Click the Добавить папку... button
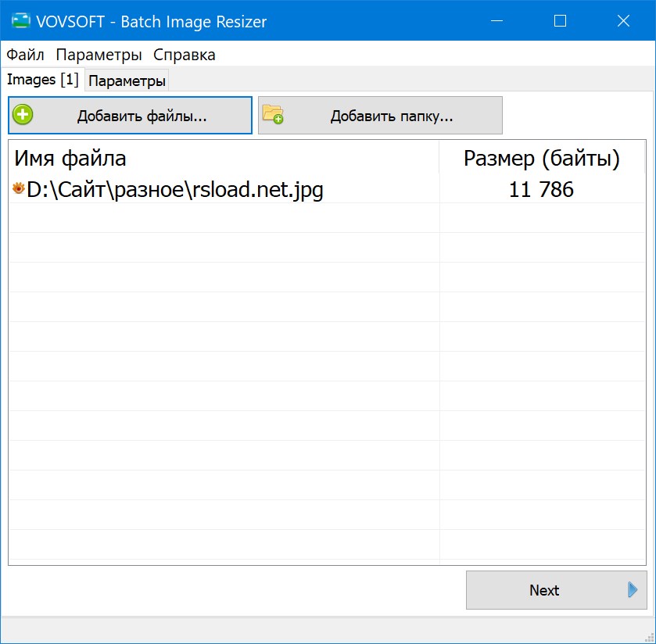The width and height of the screenshot is (656, 644). coord(380,116)
